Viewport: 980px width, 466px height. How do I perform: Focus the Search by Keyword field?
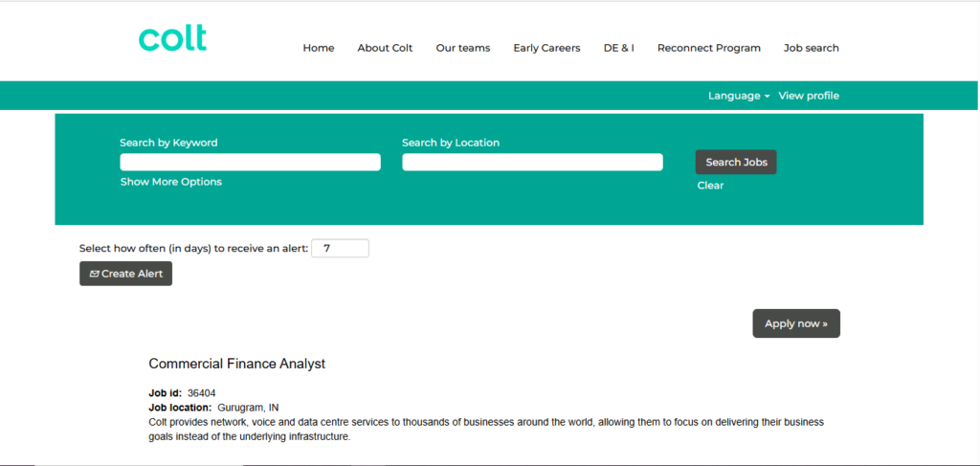[250, 162]
